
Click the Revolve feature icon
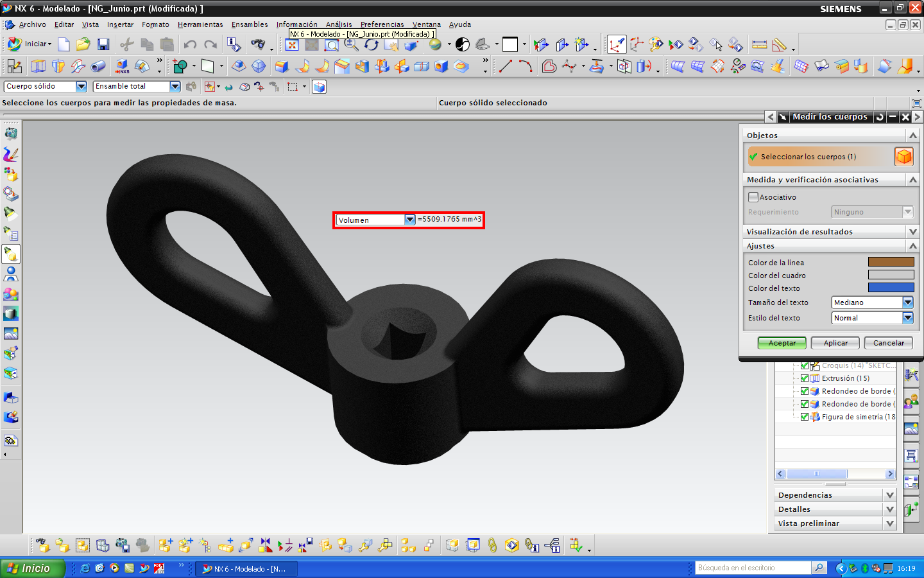pos(58,66)
